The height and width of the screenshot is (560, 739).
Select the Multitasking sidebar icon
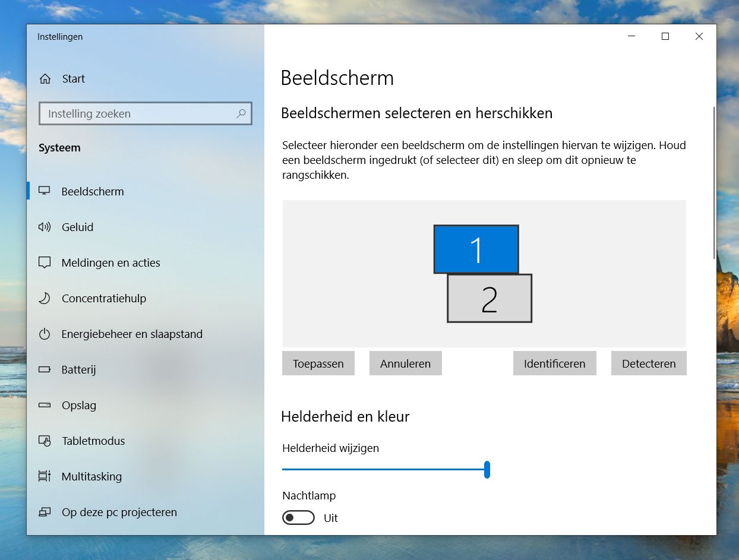(45, 476)
